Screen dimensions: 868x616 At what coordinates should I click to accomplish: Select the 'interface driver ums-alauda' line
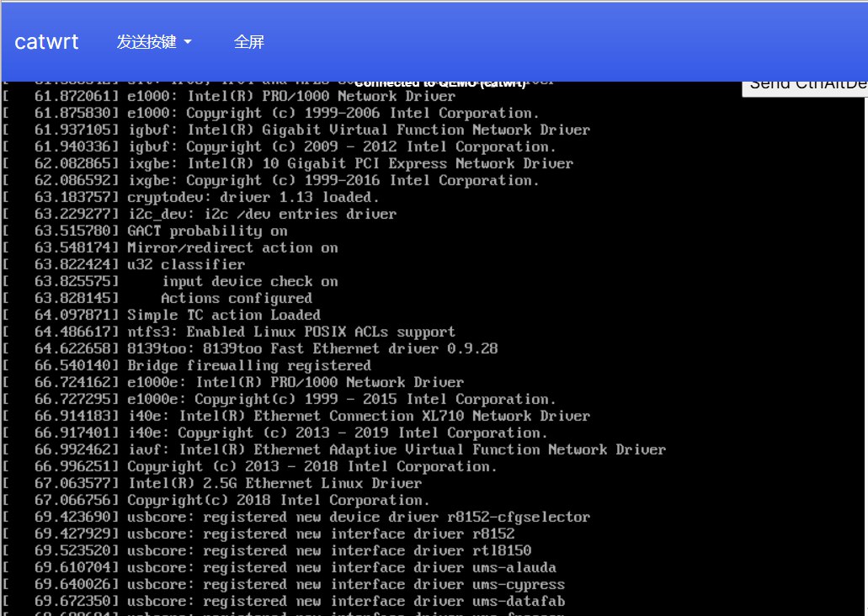click(280, 568)
